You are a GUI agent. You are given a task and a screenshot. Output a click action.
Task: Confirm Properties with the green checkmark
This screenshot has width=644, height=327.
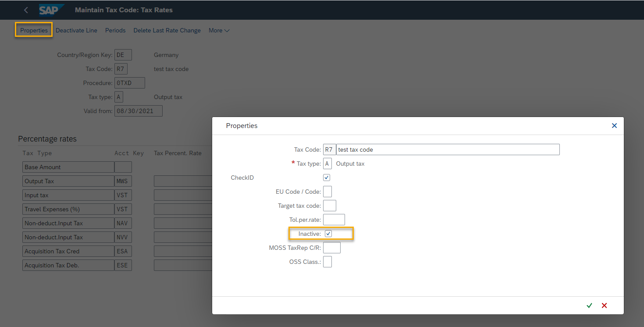tap(589, 306)
